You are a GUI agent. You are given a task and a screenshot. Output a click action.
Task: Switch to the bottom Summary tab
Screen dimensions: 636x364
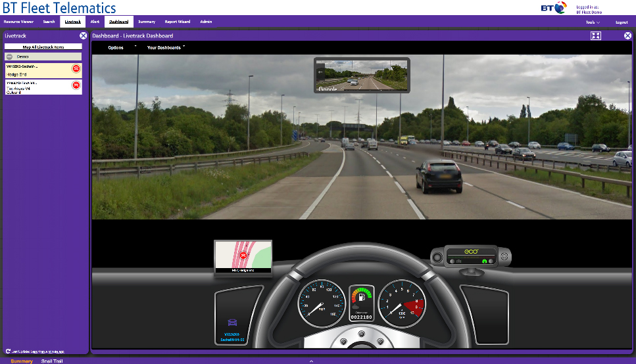pyautogui.click(x=22, y=361)
